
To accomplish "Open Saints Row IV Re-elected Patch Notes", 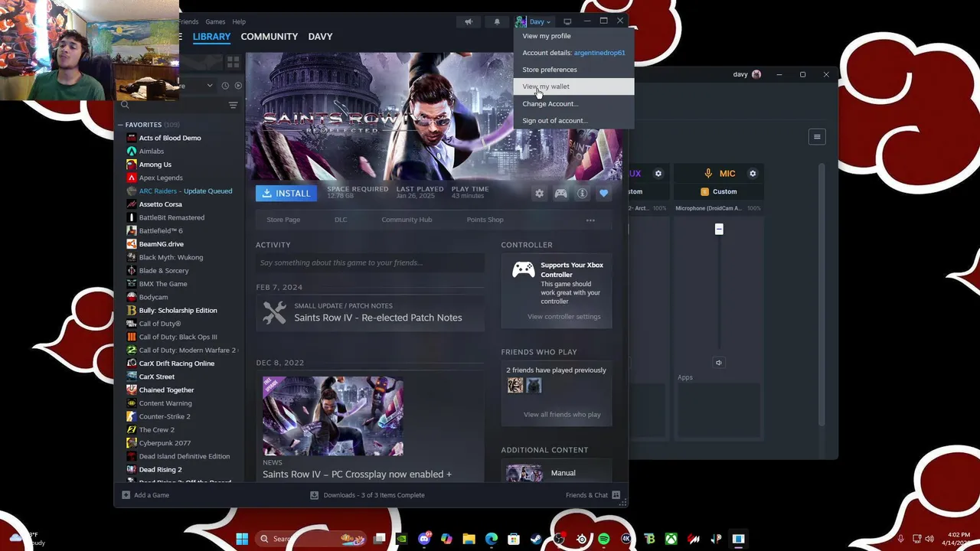I will 378,318.
